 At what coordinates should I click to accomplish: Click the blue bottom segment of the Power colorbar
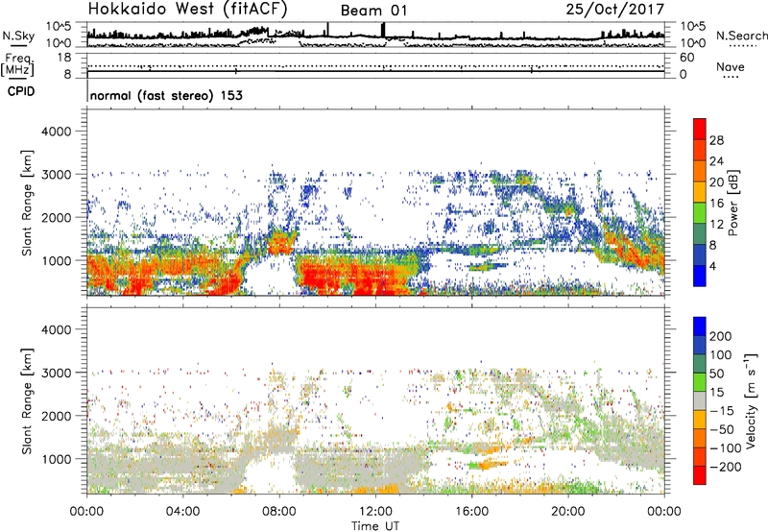coord(700,276)
